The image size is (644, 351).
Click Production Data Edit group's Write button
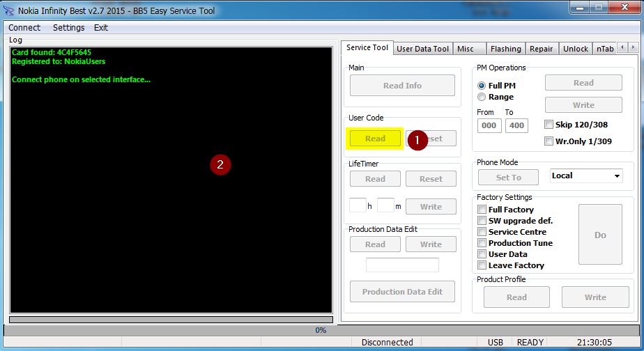point(431,244)
